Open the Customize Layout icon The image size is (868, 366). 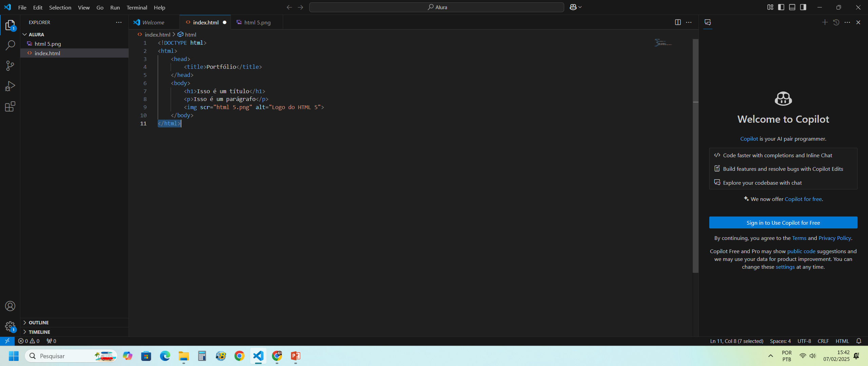[x=770, y=7]
